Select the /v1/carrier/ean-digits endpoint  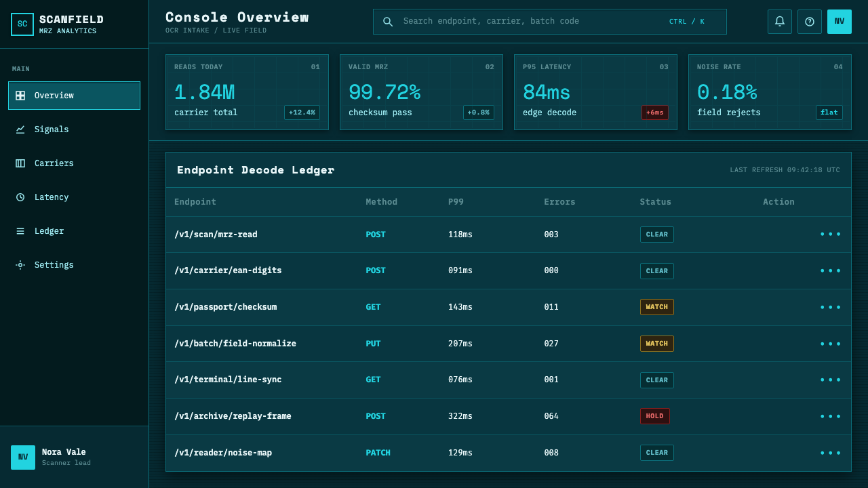tap(228, 271)
